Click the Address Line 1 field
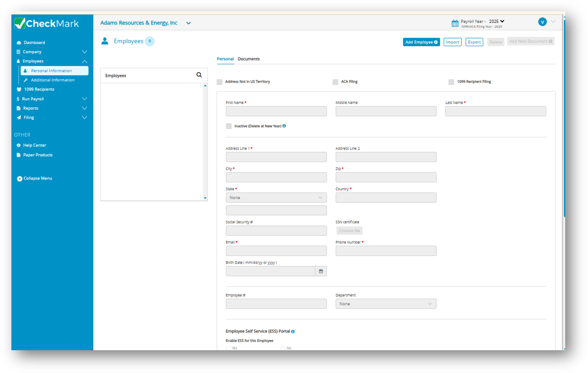 pos(276,157)
